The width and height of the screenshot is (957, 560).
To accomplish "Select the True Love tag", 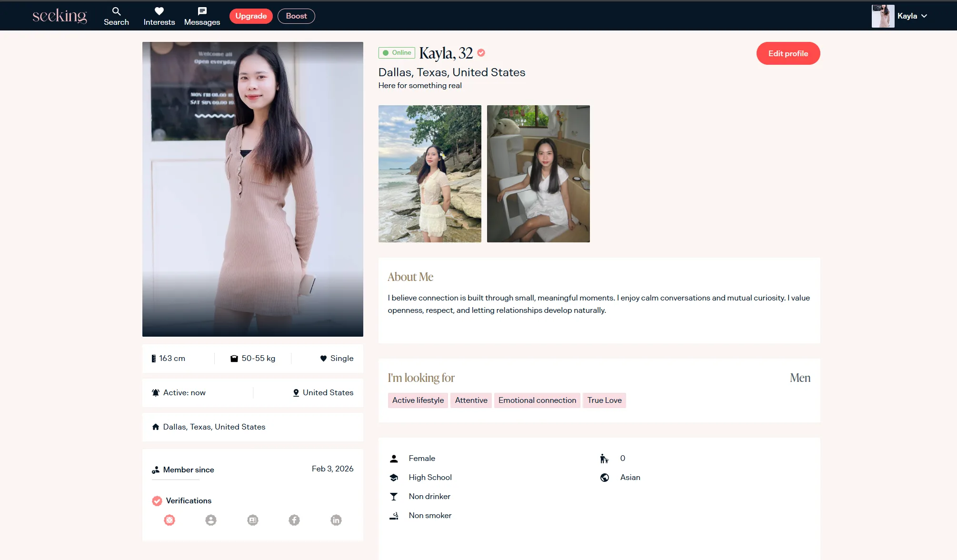I will pyautogui.click(x=604, y=400).
